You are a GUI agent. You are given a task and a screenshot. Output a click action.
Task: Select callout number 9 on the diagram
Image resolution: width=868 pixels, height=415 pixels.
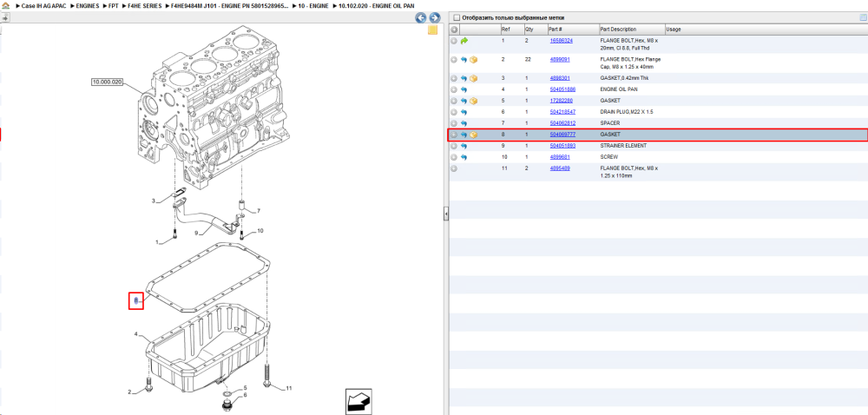coord(196,233)
